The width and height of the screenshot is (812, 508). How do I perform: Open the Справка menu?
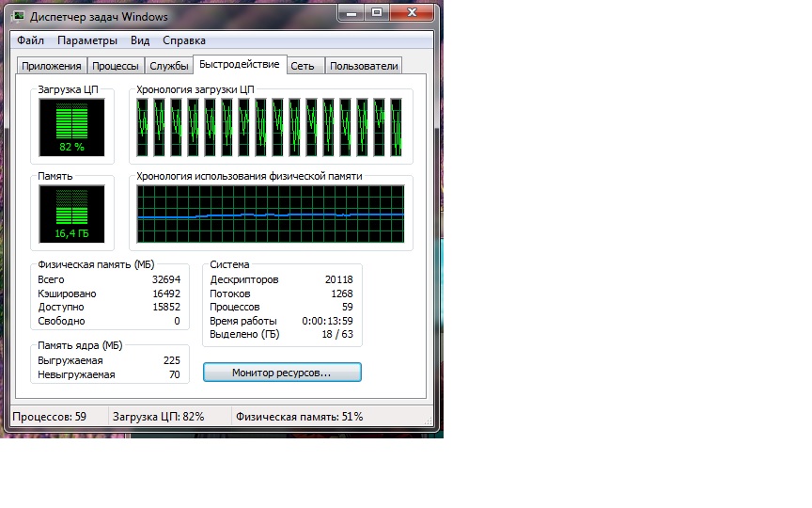184,40
